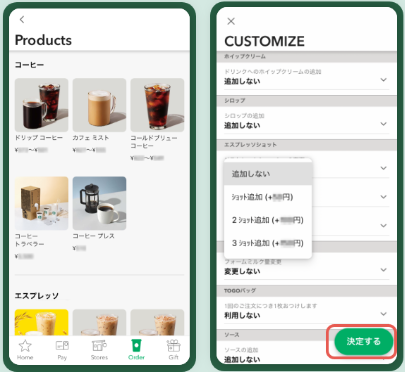405x372 pixels.
Task: Tap the カフェ ミスト product image
Action: [99, 105]
